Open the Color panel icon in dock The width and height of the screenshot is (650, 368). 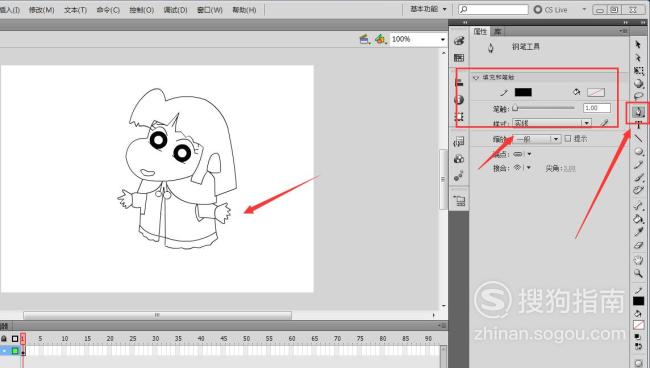tap(459, 40)
